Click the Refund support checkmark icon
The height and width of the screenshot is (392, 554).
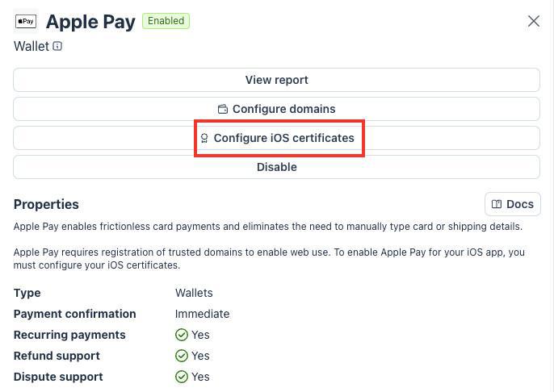pyautogui.click(x=182, y=356)
